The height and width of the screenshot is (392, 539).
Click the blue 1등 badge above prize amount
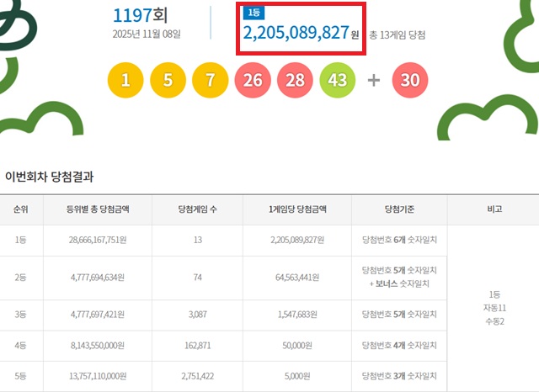coord(253,13)
